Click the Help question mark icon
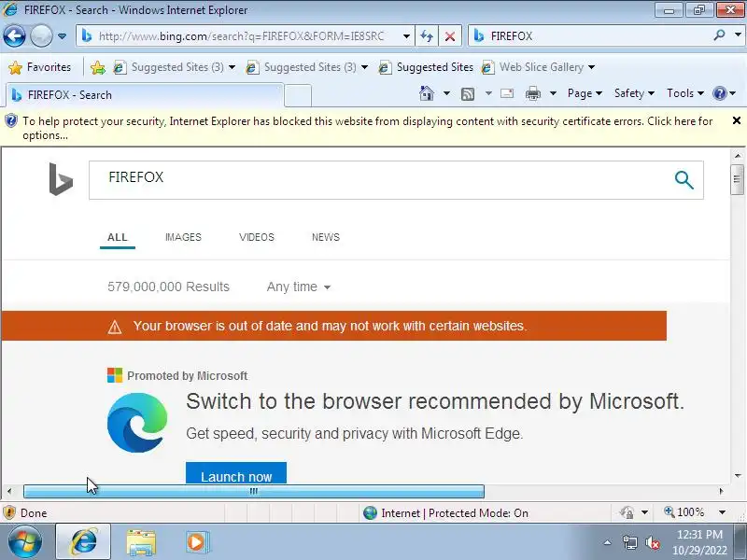The width and height of the screenshot is (747, 560). tap(719, 93)
